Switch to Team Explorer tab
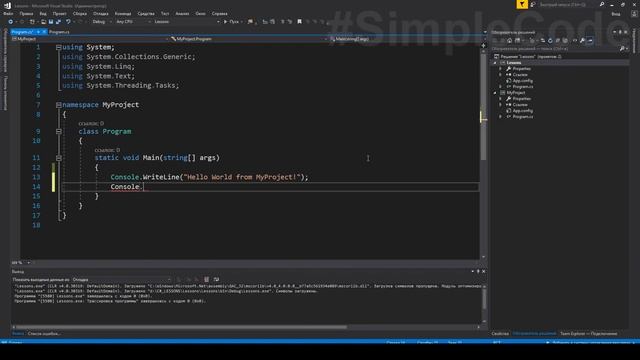Screen dimensions: 640x360 [x=588, y=334]
